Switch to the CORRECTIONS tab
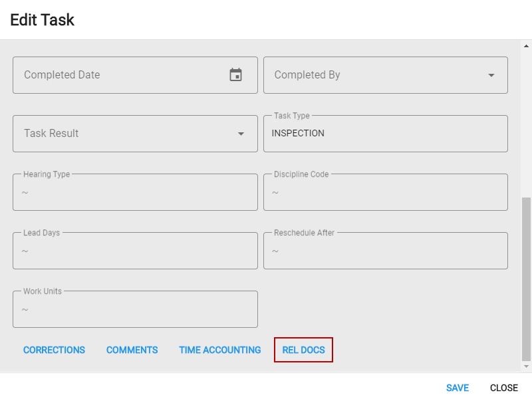 click(54, 350)
